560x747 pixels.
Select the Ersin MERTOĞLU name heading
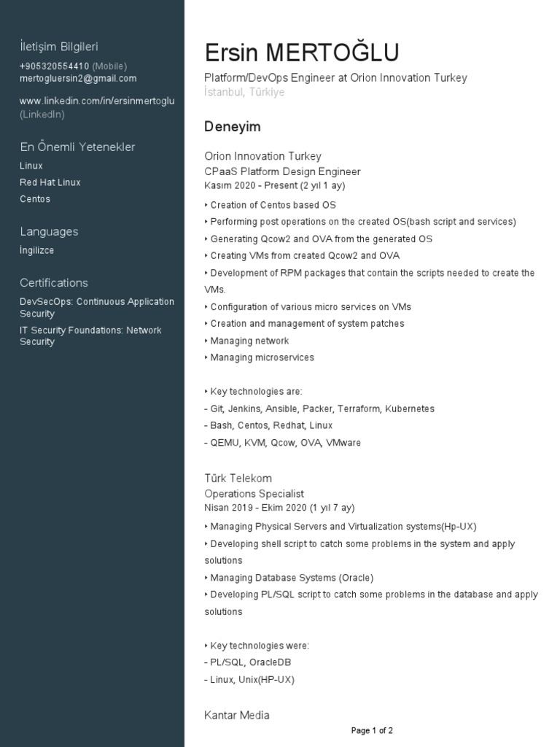(x=302, y=53)
